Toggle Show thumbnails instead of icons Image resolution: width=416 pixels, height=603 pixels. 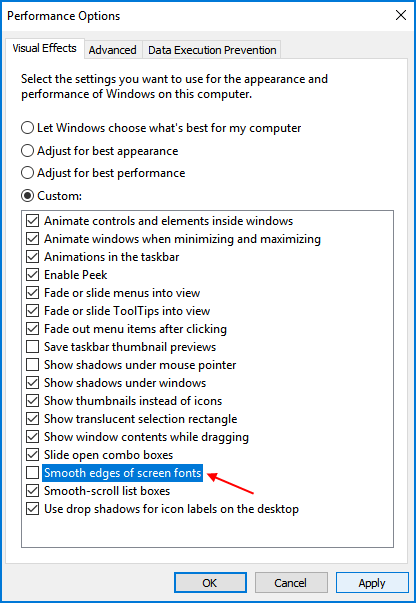point(33,401)
